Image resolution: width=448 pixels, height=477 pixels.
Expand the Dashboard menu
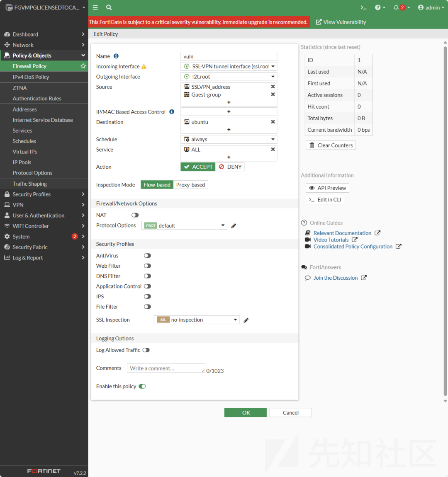pyautogui.click(x=44, y=34)
